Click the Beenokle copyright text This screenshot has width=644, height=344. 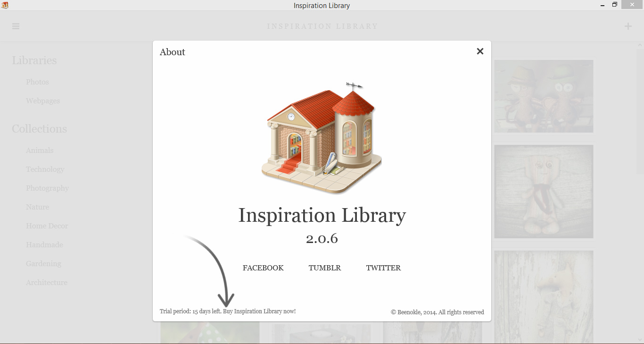click(x=438, y=312)
